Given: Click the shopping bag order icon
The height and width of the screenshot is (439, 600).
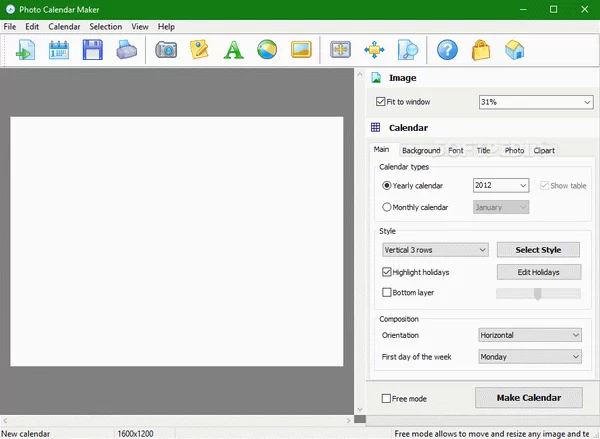Looking at the screenshot, I should (x=481, y=50).
